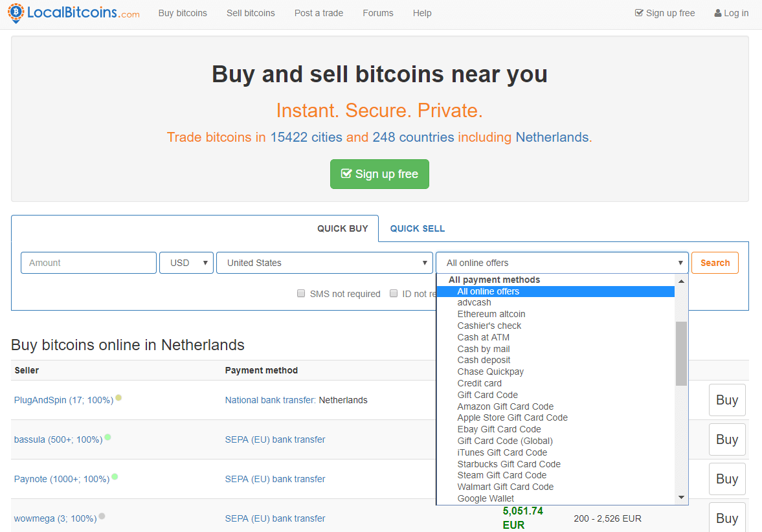The height and width of the screenshot is (532, 762).
Task: Expand the United States country dropdown
Action: point(324,263)
